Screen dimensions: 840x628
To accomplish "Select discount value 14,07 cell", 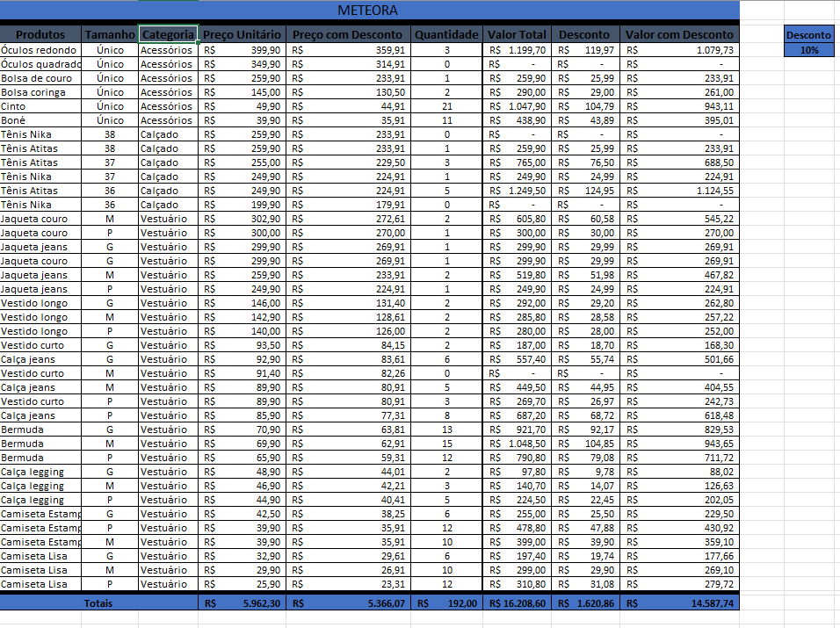I will tap(585, 486).
